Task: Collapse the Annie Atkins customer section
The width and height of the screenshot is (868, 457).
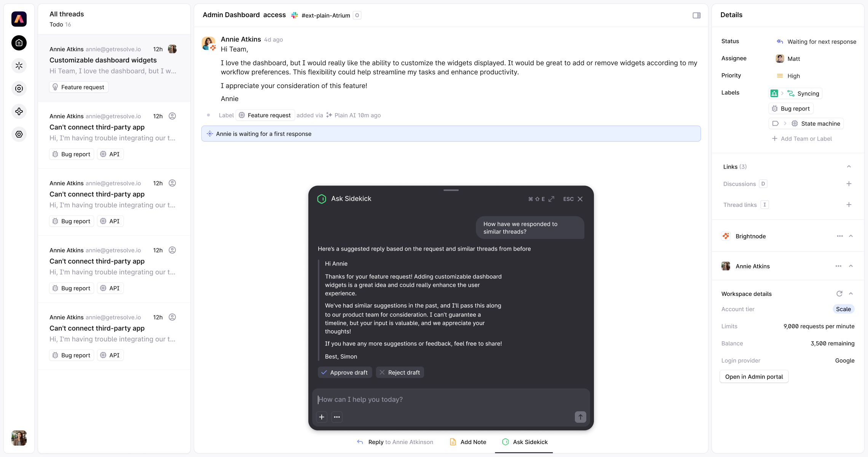Action: 851,266
